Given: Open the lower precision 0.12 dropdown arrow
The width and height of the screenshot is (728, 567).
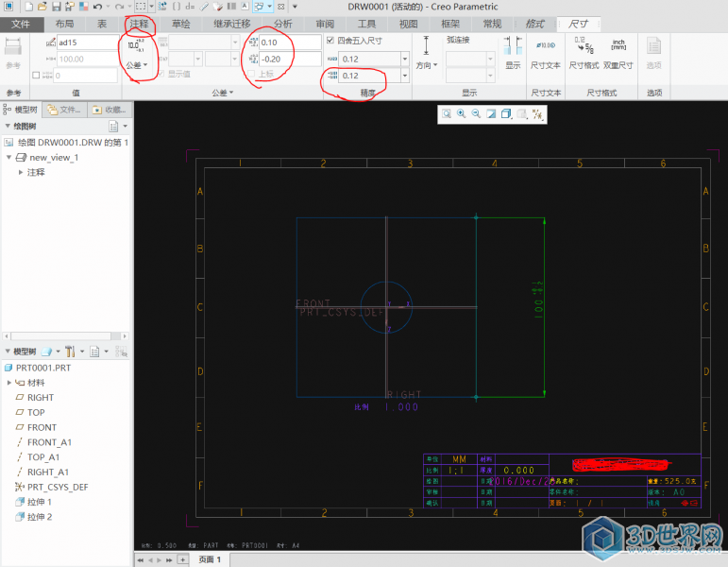Looking at the screenshot, I should coord(405,76).
